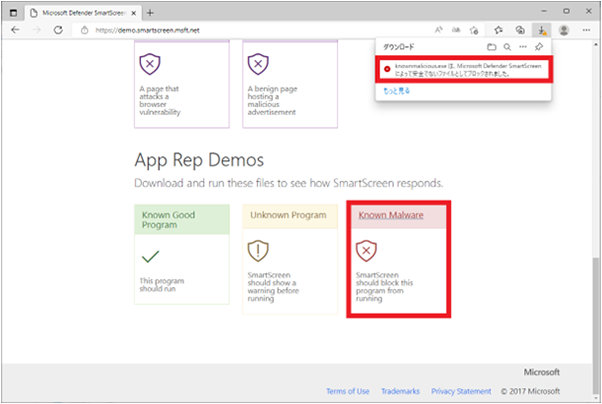The width and height of the screenshot is (602, 404).
Task: Open the Terms of Use link
Action: (348, 391)
